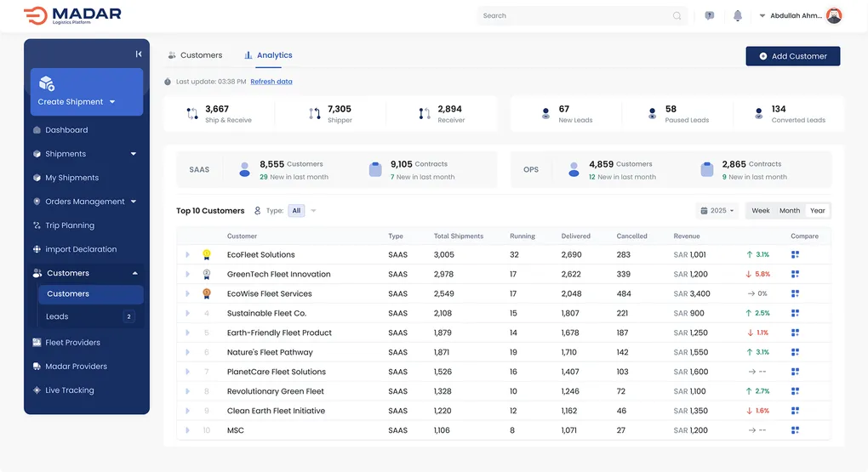The width and height of the screenshot is (868, 472).
Task: Select the Year time range
Action: (x=818, y=211)
